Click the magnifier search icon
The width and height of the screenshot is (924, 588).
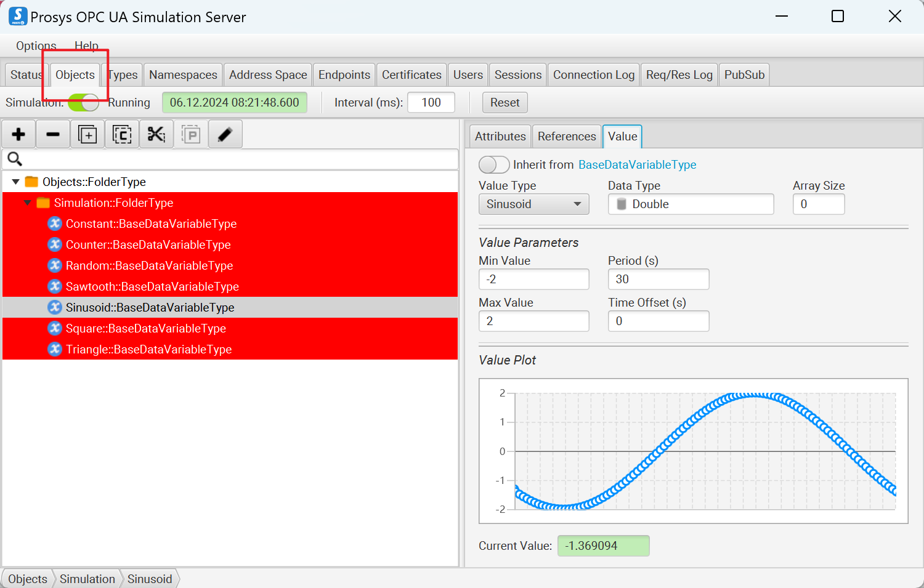[15, 159]
